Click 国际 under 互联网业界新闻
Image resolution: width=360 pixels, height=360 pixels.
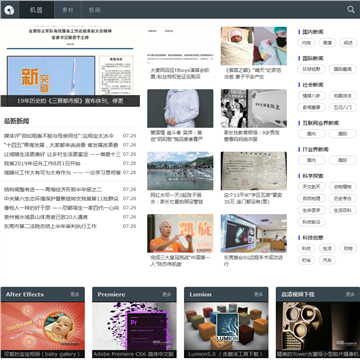343,134
